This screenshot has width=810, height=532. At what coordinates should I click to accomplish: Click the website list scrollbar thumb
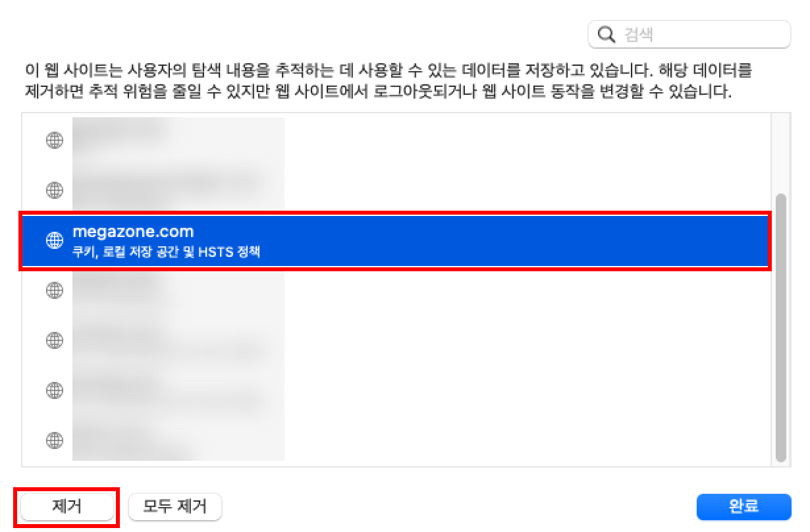[780, 327]
